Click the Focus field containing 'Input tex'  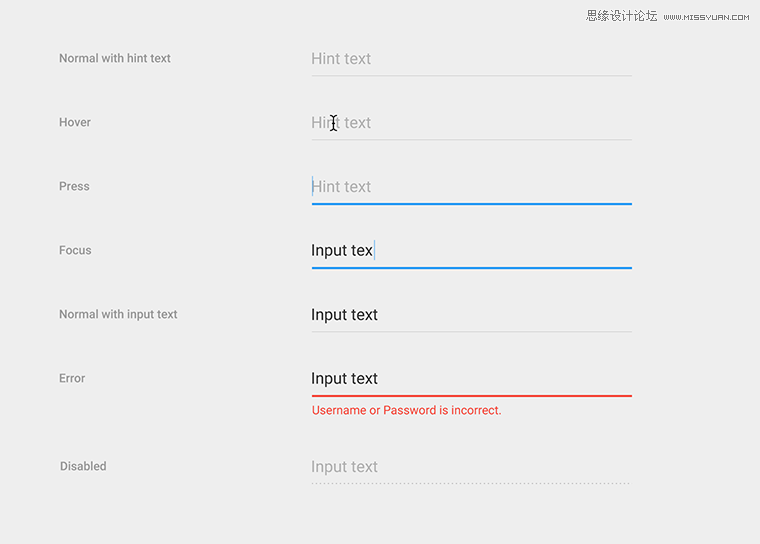pos(472,253)
